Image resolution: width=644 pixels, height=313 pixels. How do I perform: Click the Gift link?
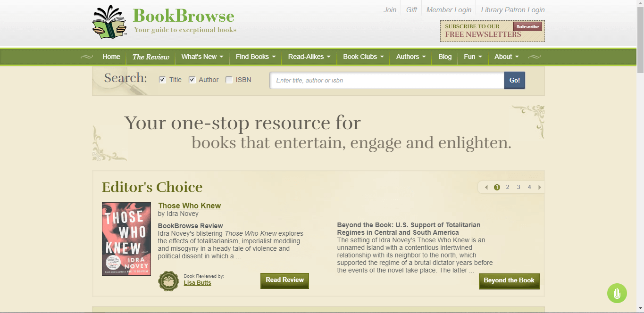[x=411, y=10]
